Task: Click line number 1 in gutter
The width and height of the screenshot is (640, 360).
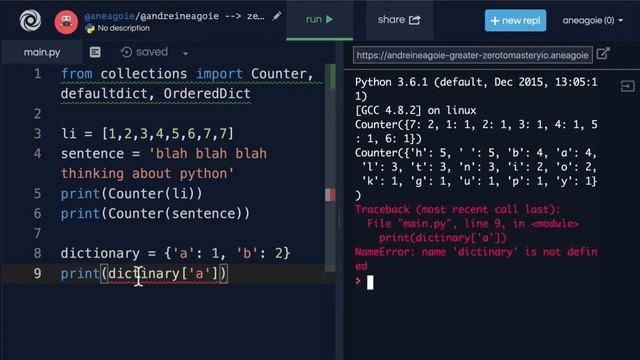Action: [37, 74]
